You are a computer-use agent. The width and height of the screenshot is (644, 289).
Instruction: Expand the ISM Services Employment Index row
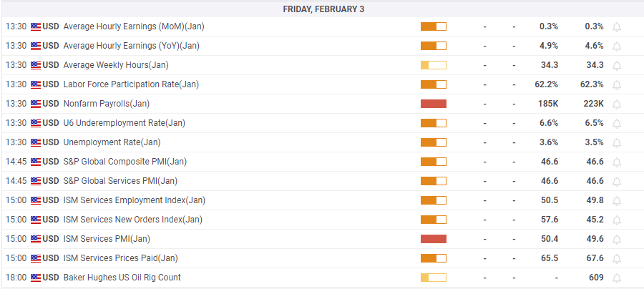point(134,200)
